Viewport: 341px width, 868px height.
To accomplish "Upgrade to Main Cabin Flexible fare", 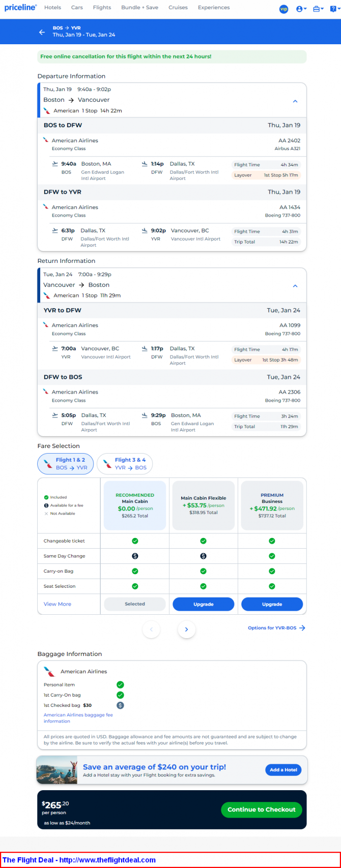I will (204, 604).
